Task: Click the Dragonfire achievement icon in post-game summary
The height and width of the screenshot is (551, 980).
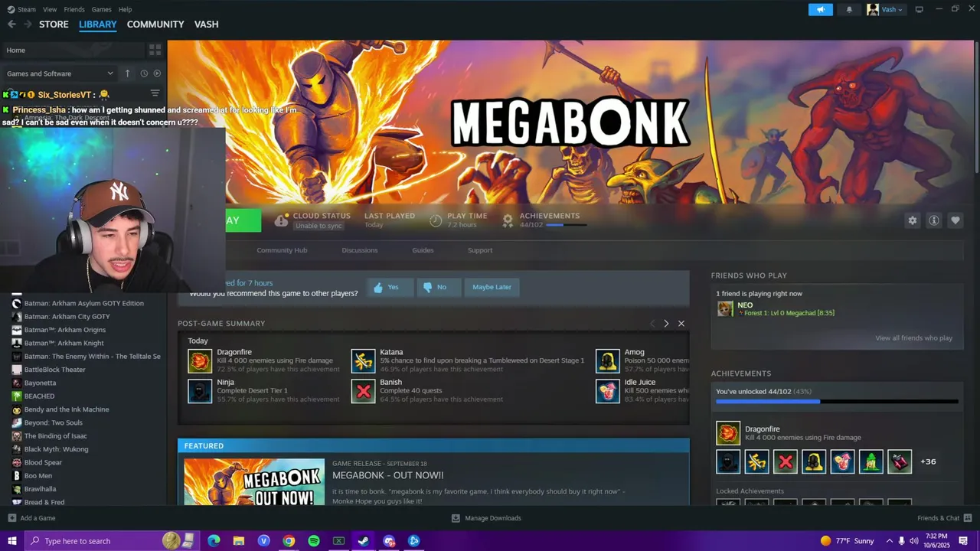Action: [x=200, y=361]
